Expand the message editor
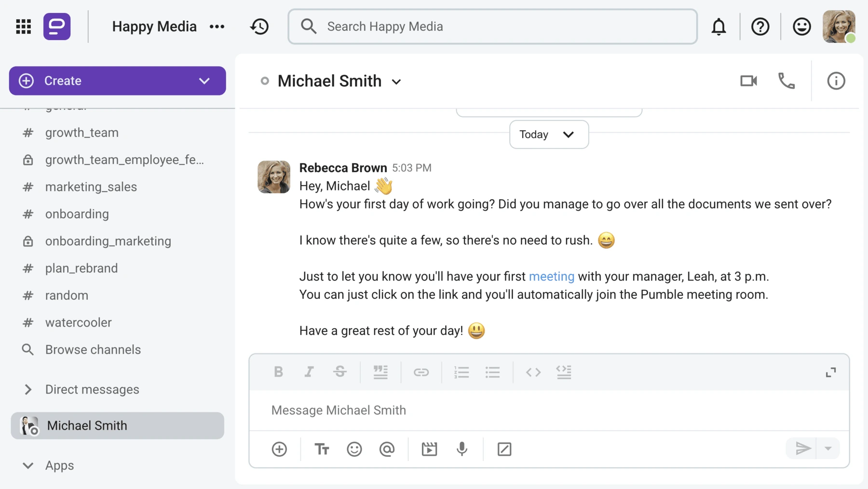Screen dimensions: 868x489 pos(830,372)
